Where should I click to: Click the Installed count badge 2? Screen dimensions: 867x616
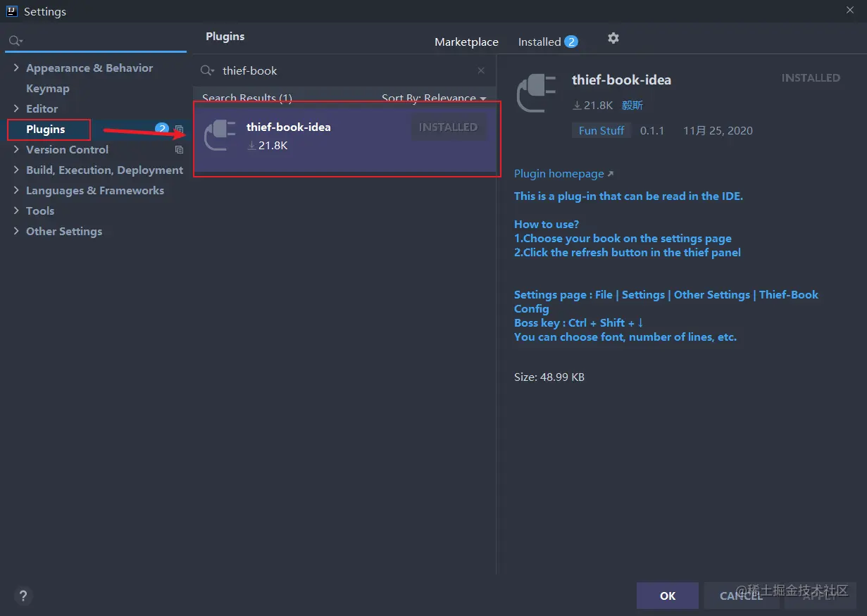[571, 42]
